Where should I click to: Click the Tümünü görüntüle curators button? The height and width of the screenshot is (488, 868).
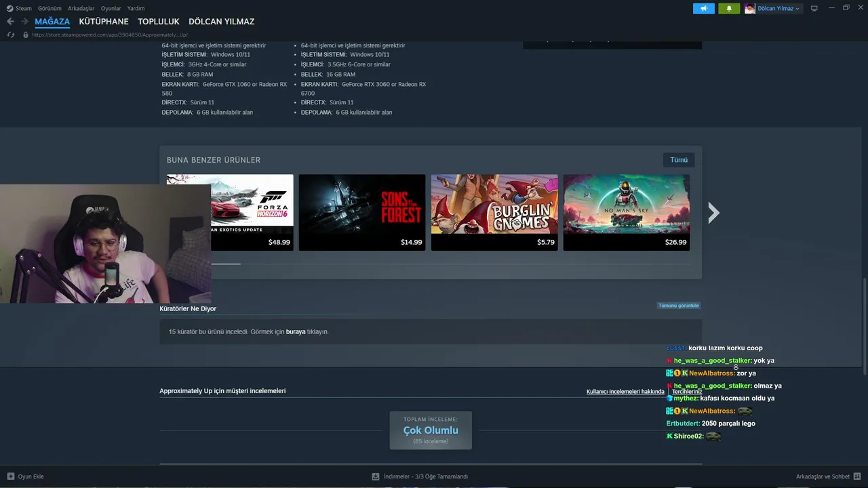tap(678, 306)
